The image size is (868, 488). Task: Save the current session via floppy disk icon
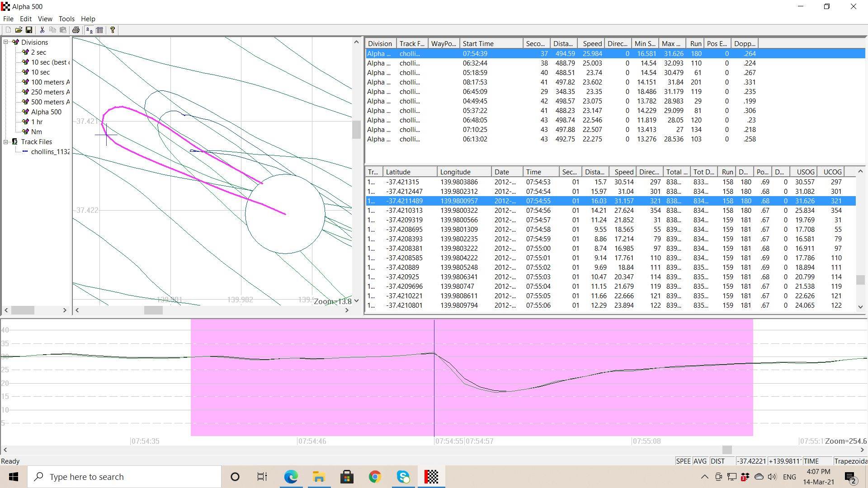click(29, 30)
